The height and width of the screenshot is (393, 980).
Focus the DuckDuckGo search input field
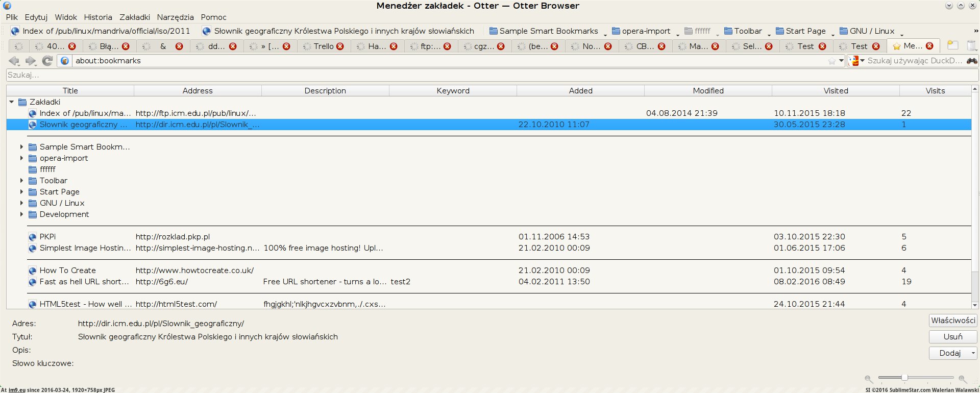pyautogui.click(x=915, y=61)
